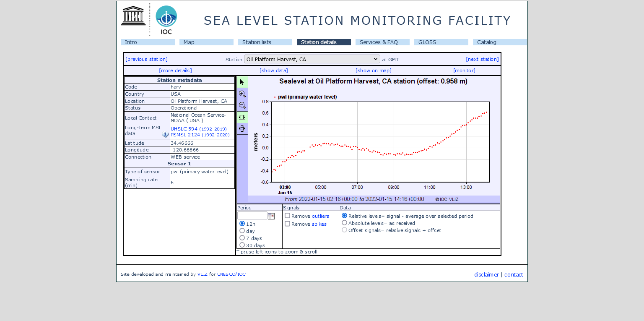
Task: Open the disclaimer link
Action: click(x=486, y=275)
